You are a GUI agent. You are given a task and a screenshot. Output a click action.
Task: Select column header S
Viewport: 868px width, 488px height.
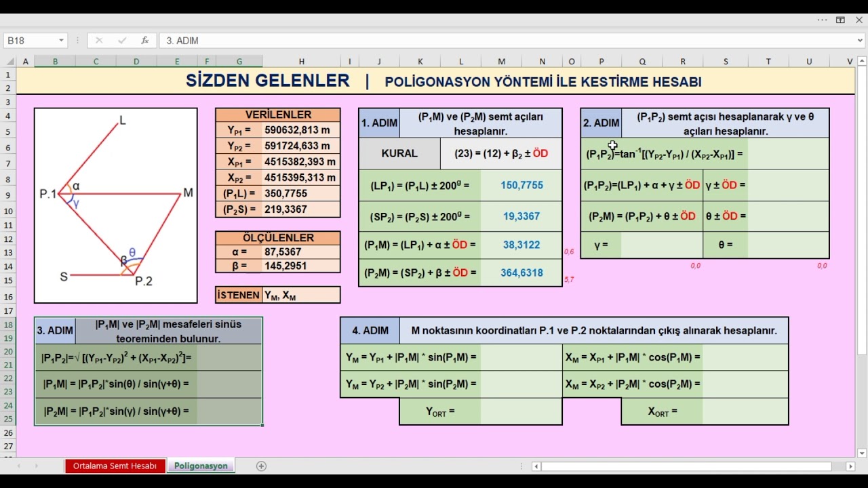pos(725,62)
